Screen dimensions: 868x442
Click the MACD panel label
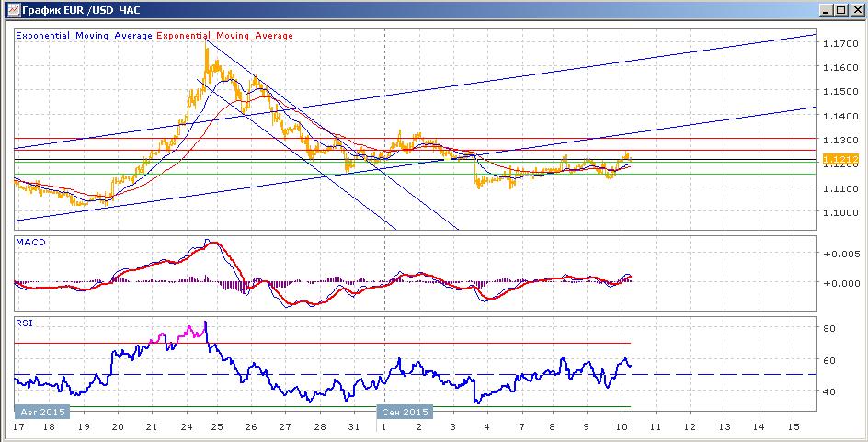tap(30, 243)
